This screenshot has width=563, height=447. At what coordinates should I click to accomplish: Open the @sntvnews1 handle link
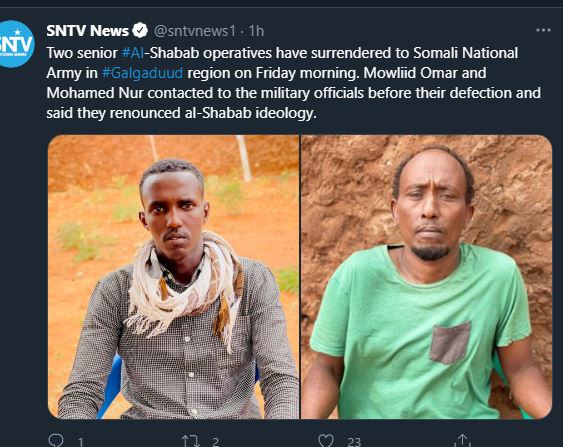click(195, 31)
